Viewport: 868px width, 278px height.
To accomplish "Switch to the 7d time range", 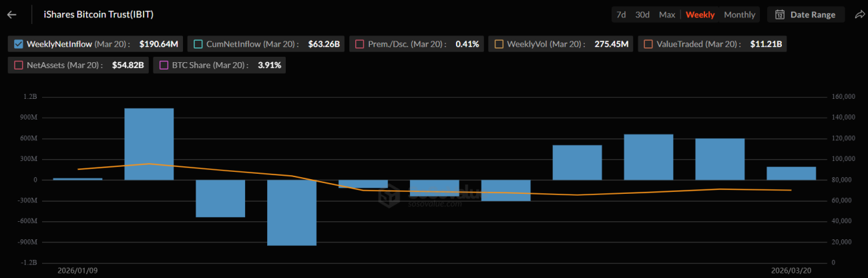I will 621,15.
